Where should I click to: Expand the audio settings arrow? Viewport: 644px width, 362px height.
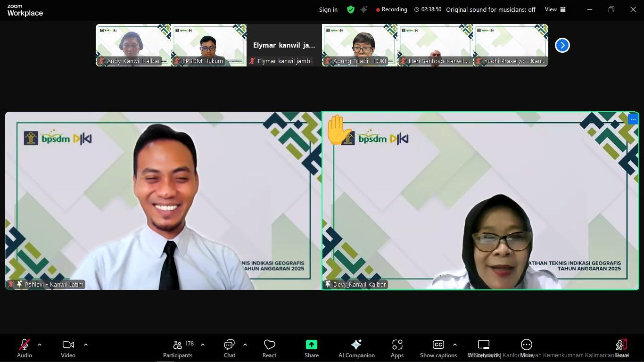pos(40,345)
